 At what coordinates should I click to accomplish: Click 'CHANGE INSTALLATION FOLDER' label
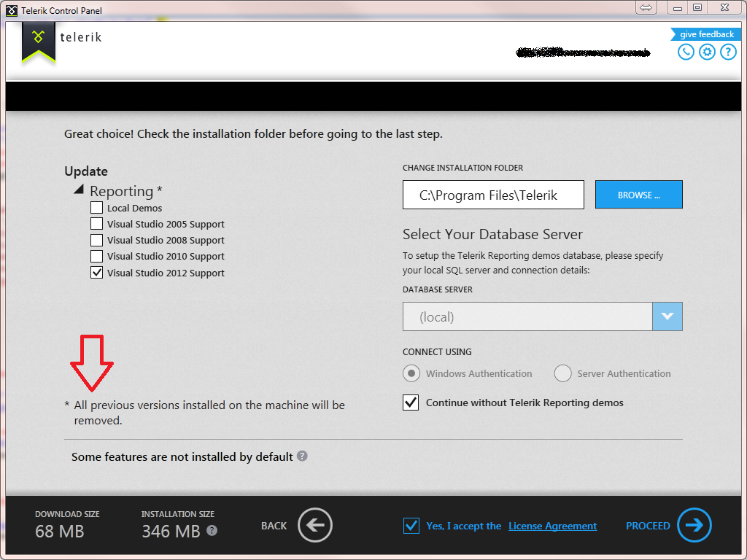462,168
